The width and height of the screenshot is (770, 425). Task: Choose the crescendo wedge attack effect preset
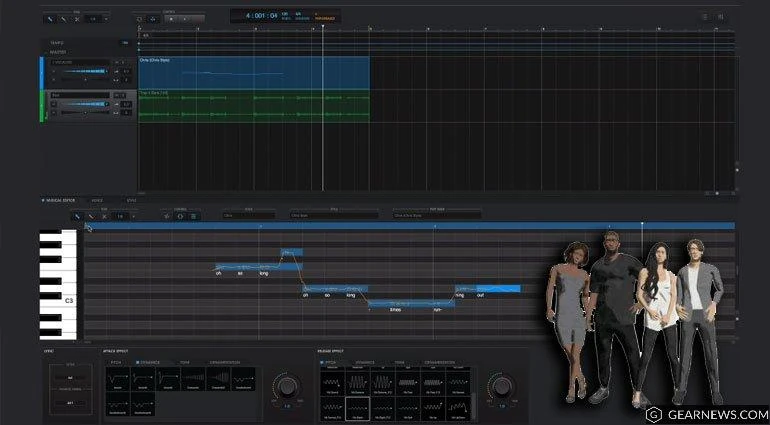[x=218, y=379]
